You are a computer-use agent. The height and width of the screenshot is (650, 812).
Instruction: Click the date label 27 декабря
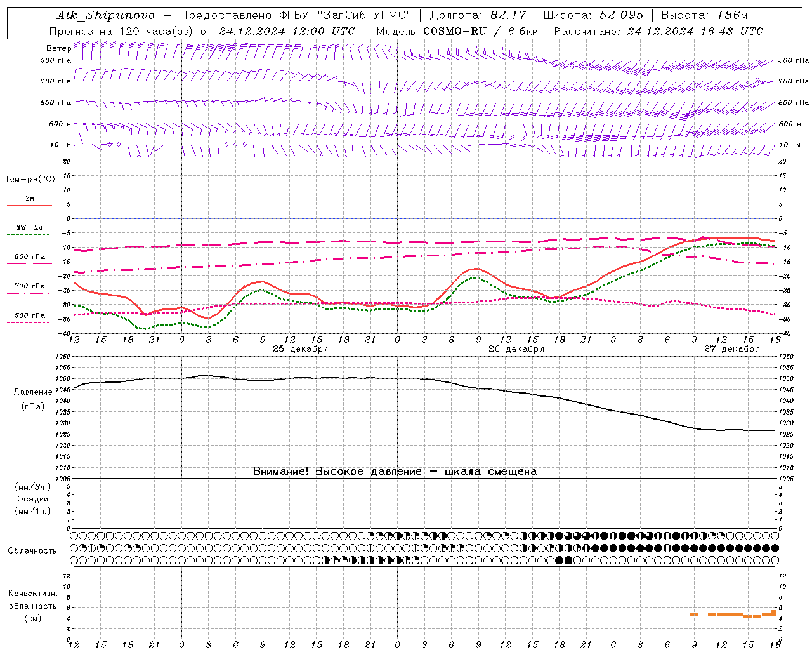[x=732, y=349]
